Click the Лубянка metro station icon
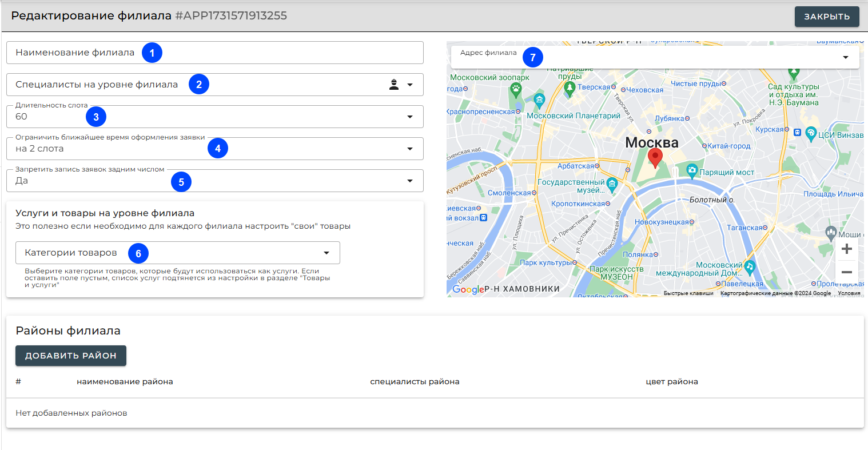This screenshot has height=450, width=868. point(687,118)
